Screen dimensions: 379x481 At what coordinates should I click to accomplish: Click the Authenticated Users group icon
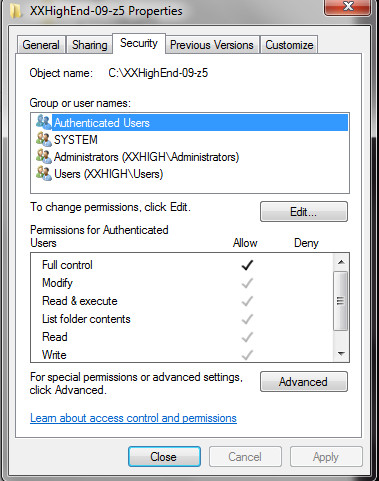tap(44, 122)
